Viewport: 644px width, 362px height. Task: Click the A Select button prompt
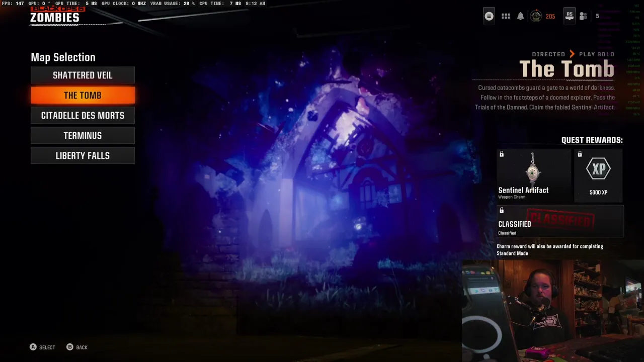click(43, 347)
